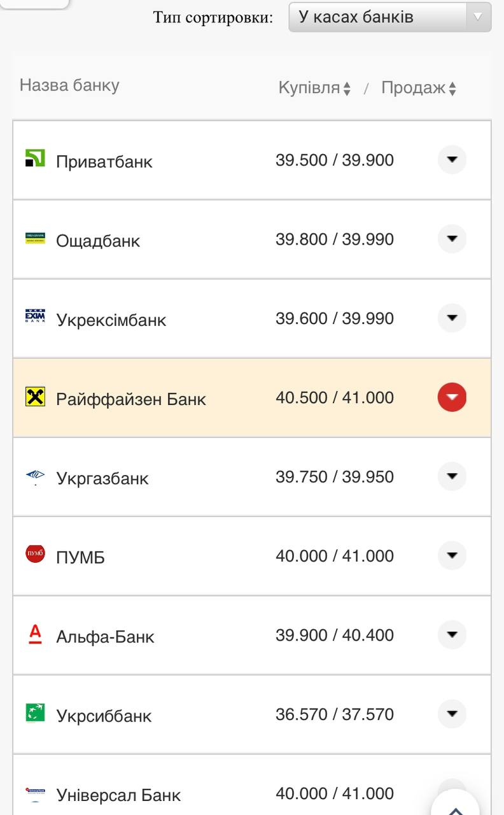Expand Приватбанк rate details arrow
This screenshot has width=504, height=815.
[x=452, y=159]
